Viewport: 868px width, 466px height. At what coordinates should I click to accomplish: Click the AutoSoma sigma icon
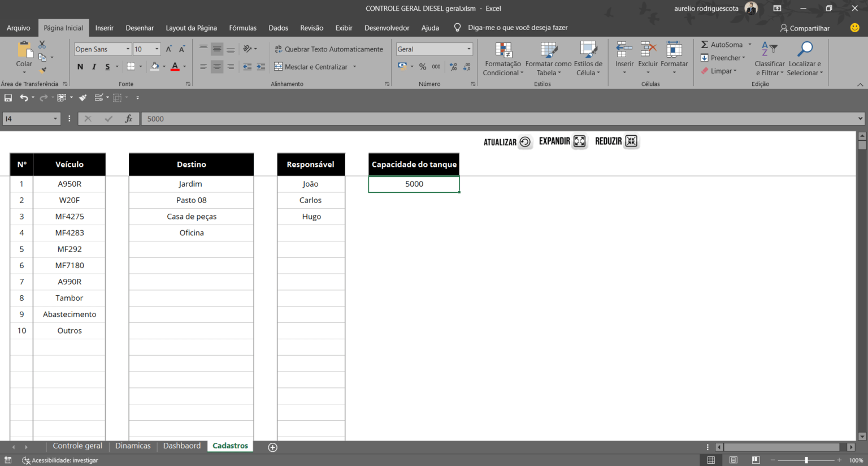click(x=705, y=45)
